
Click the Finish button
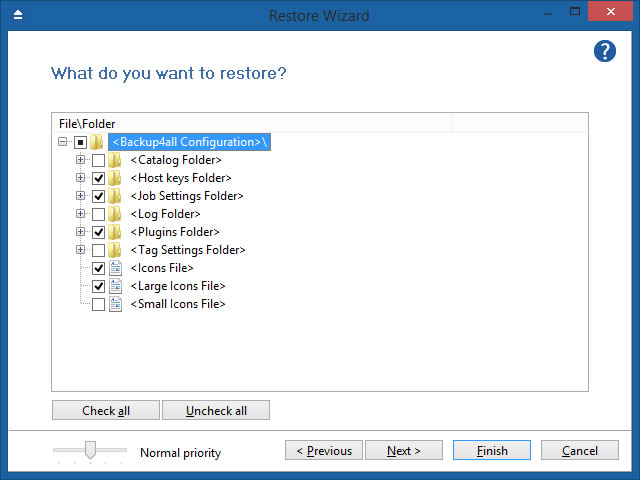pos(492,450)
